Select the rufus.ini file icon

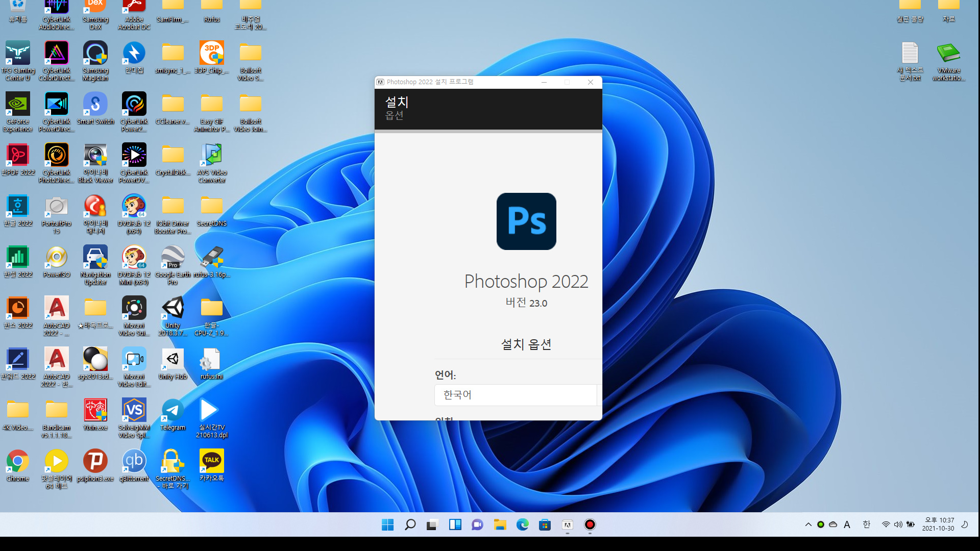(212, 363)
